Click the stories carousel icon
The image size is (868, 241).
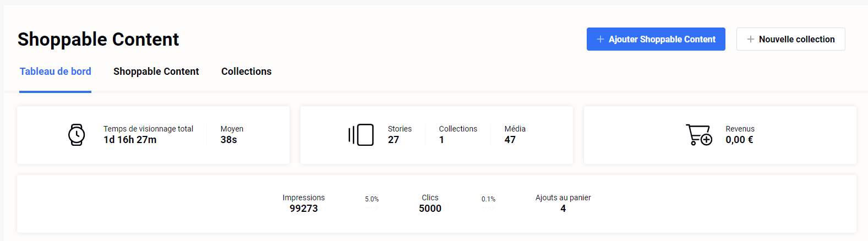(x=361, y=135)
